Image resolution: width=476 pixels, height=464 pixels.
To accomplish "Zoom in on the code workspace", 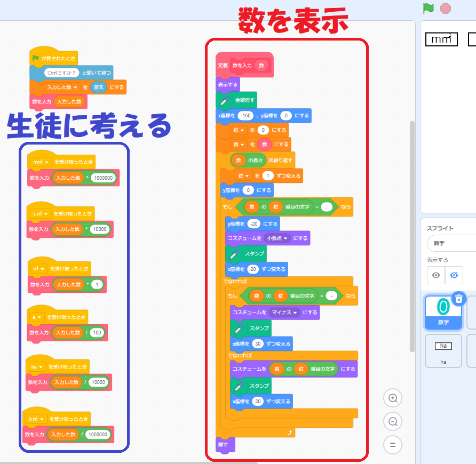I will pos(393,398).
